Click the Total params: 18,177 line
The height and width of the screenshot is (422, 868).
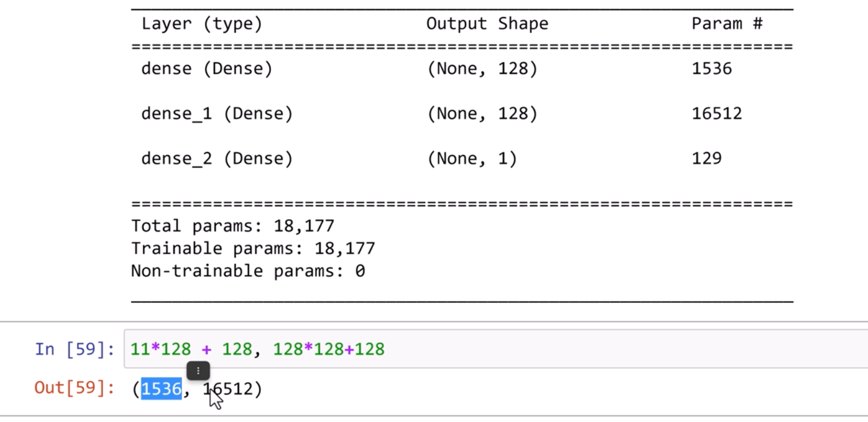[x=233, y=226]
